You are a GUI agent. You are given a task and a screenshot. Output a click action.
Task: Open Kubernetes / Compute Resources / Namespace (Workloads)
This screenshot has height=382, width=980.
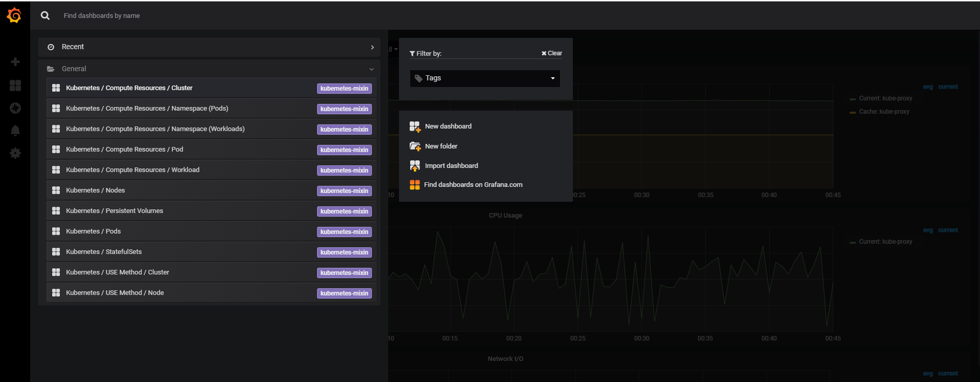[x=212, y=129]
